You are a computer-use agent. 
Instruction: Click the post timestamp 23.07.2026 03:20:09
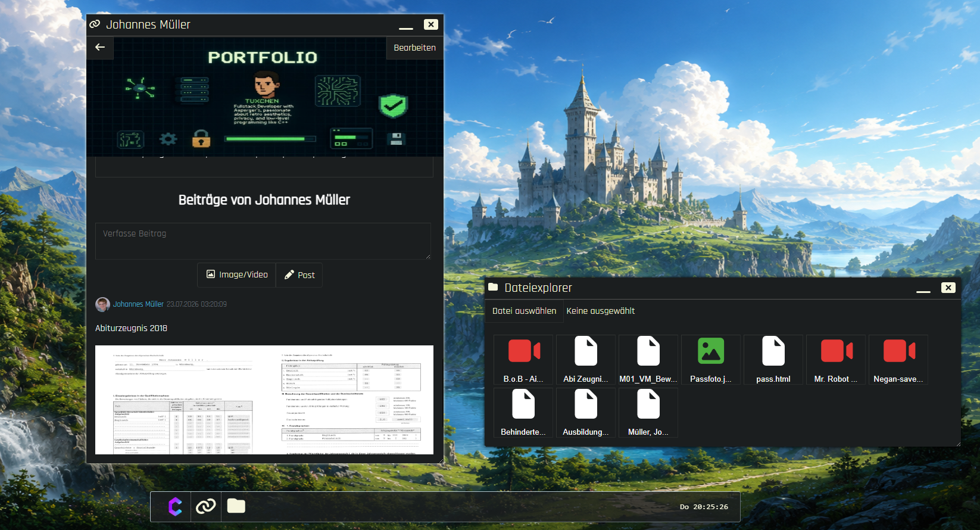coord(196,304)
